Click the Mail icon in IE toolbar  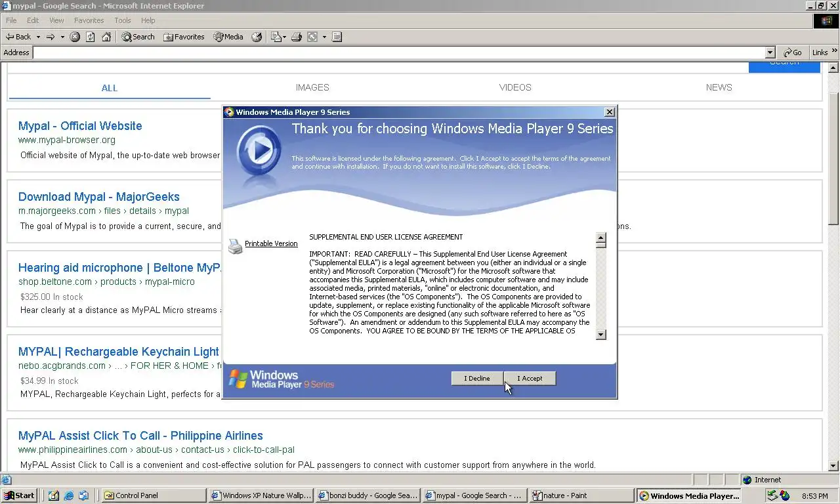point(276,37)
